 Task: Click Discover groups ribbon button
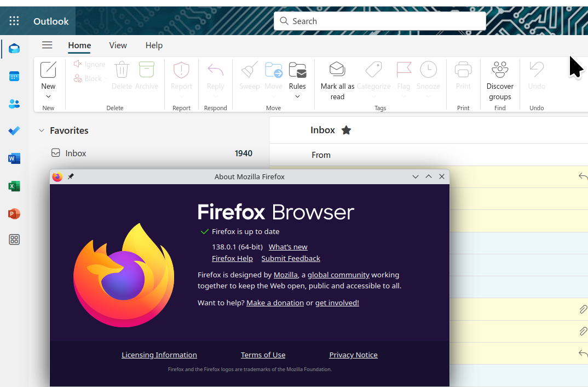(500, 79)
